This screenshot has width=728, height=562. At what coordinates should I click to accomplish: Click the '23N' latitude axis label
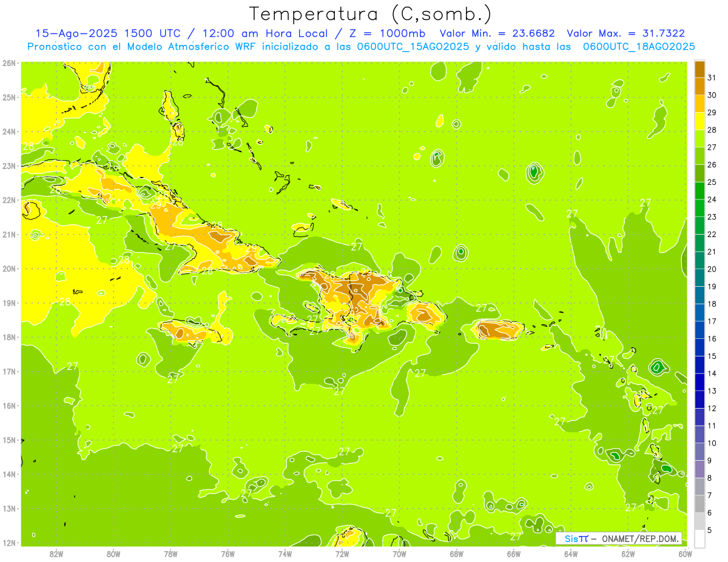pos(9,166)
